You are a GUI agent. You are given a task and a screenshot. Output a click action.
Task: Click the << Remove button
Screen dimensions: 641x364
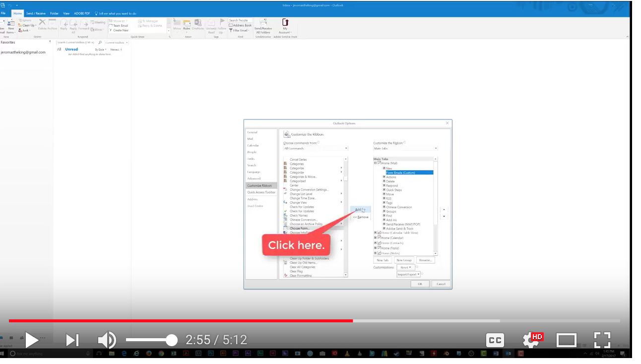(361, 217)
